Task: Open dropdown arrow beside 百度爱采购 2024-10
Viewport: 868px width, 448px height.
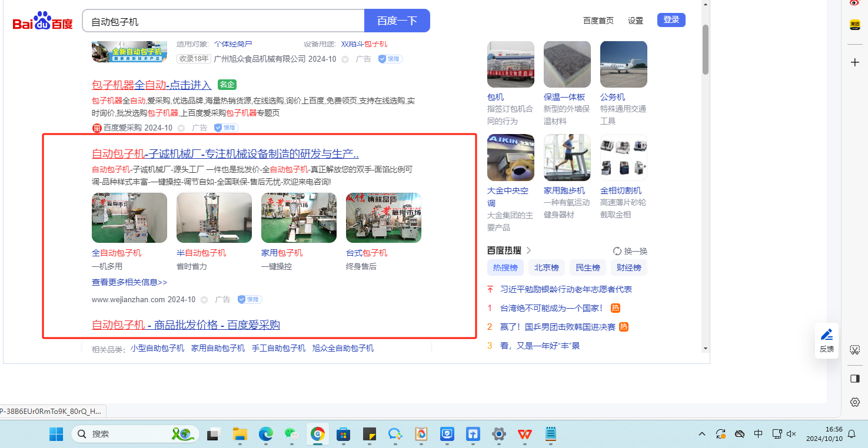Action: [x=181, y=128]
